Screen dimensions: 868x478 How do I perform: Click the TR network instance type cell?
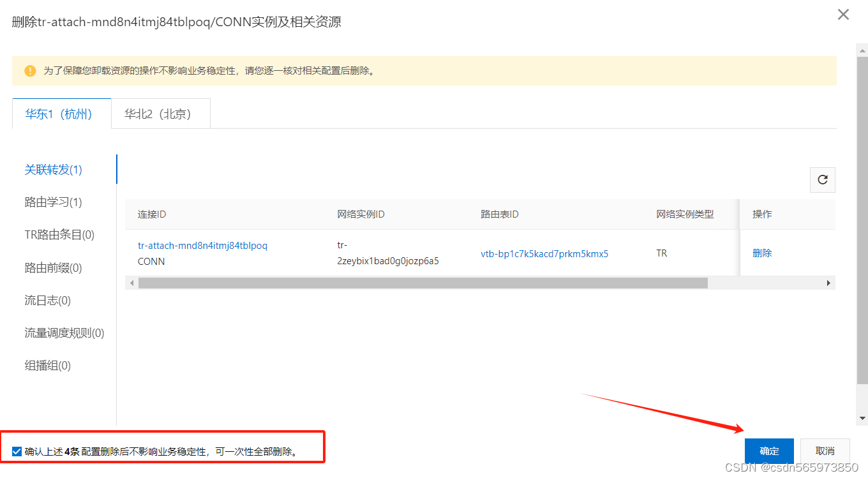tap(662, 253)
